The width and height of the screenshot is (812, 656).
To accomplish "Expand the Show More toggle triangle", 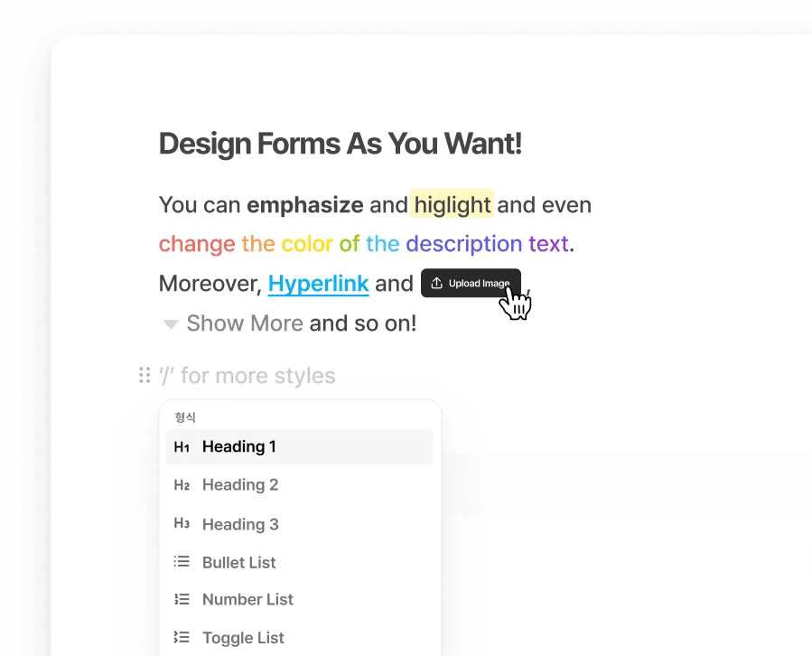I will click(x=171, y=324).
